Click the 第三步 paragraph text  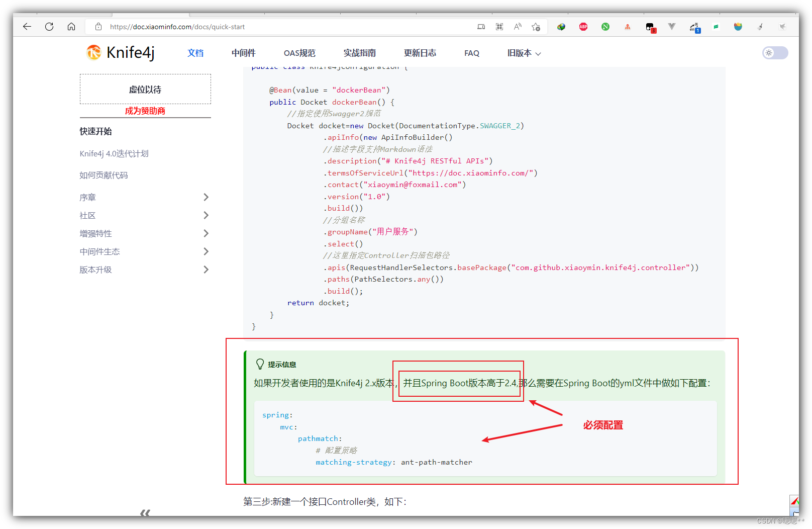tap(325, 502)
